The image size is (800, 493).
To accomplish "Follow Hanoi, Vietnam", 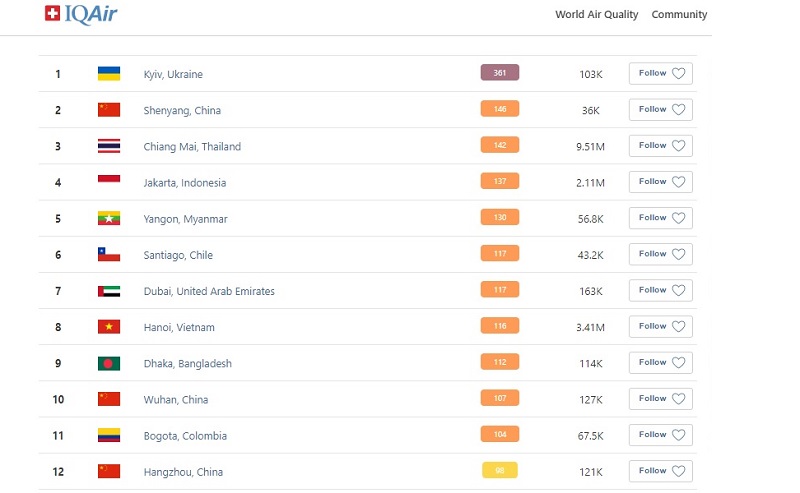I will tap(661, 327).
